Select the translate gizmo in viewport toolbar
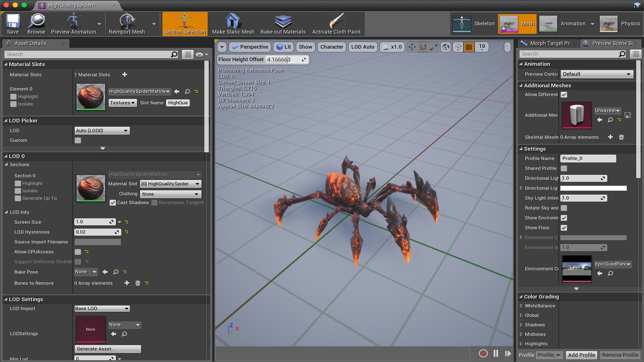644x362 pixels. [x=412, y=47]
